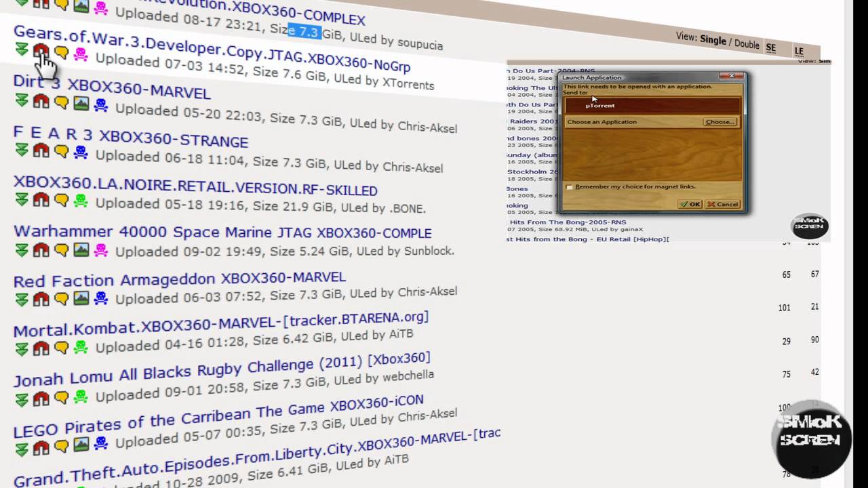Image resolution: width=868 pixels, height=488 pixels.
Task: Open uploader Chris-Aksel link on Dirt 3 row
Action: pyautogui.click(x=427, y=127)
